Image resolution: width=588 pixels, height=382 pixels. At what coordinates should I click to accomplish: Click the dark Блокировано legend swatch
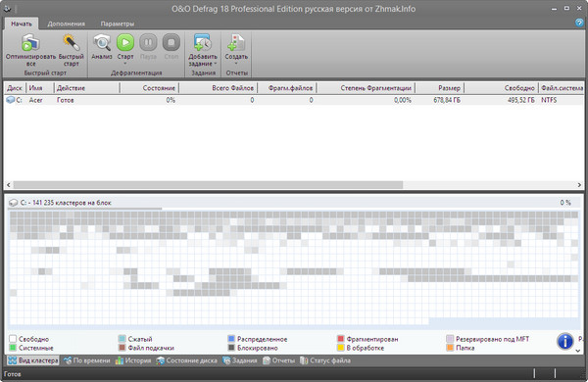pos(231,348)
